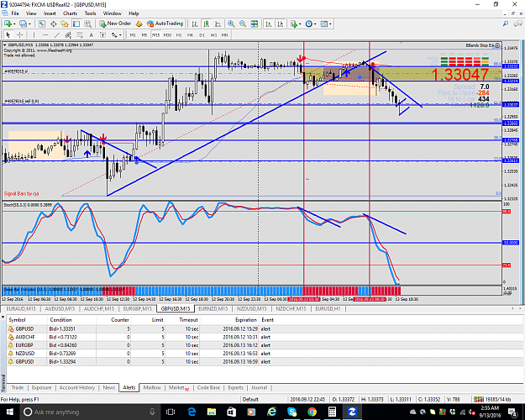Switch timeframe to H1

coord(179,34)
